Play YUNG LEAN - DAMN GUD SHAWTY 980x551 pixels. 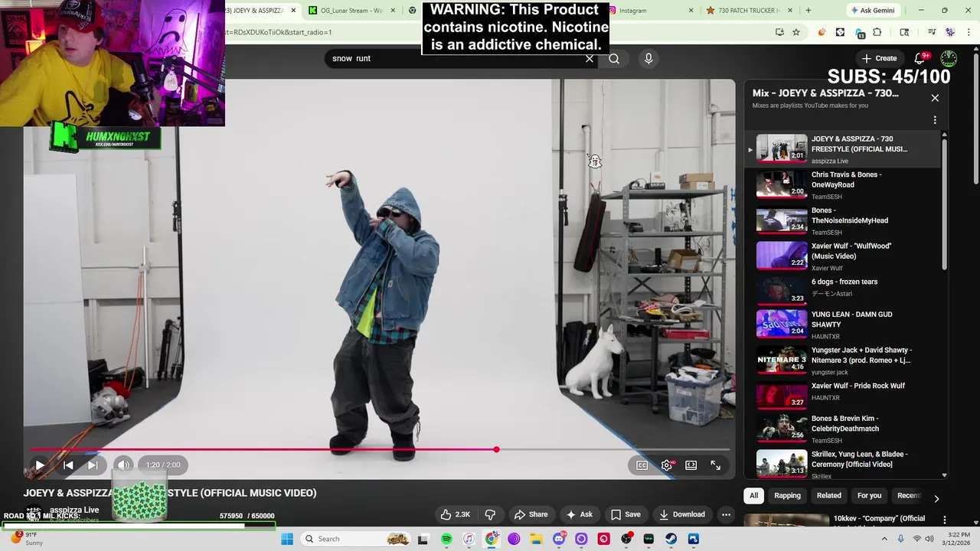842,324
